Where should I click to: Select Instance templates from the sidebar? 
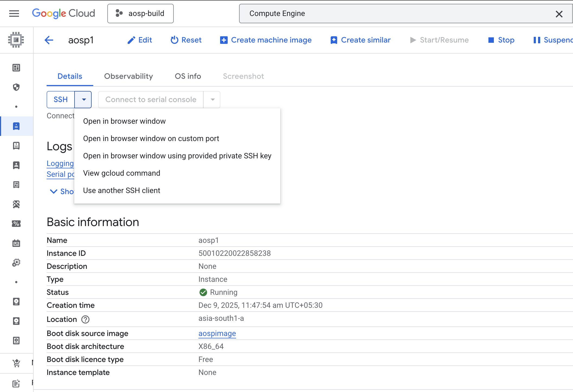click(x=17, y=145)
